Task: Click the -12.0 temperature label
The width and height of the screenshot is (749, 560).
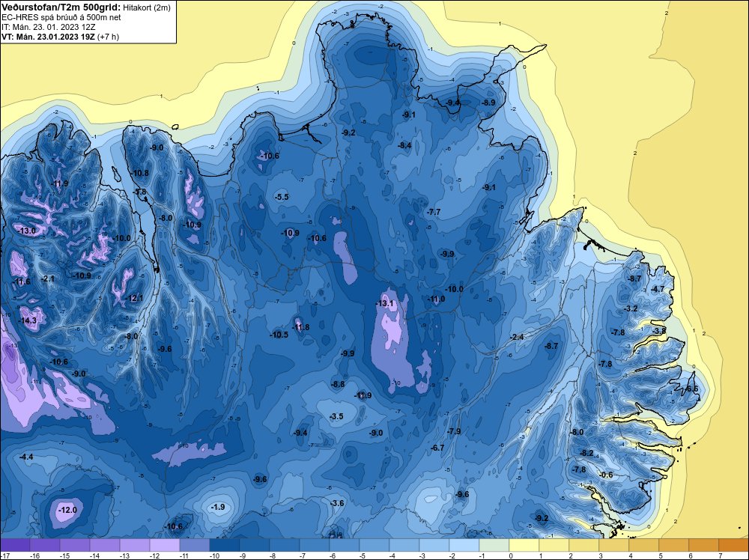Action: 67,510
